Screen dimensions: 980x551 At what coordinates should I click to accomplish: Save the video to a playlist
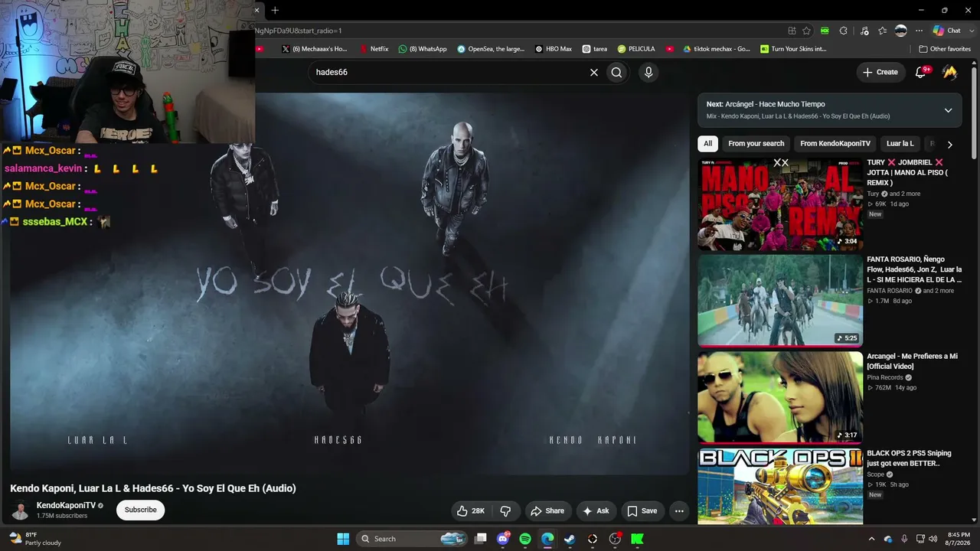pos(642,511)
